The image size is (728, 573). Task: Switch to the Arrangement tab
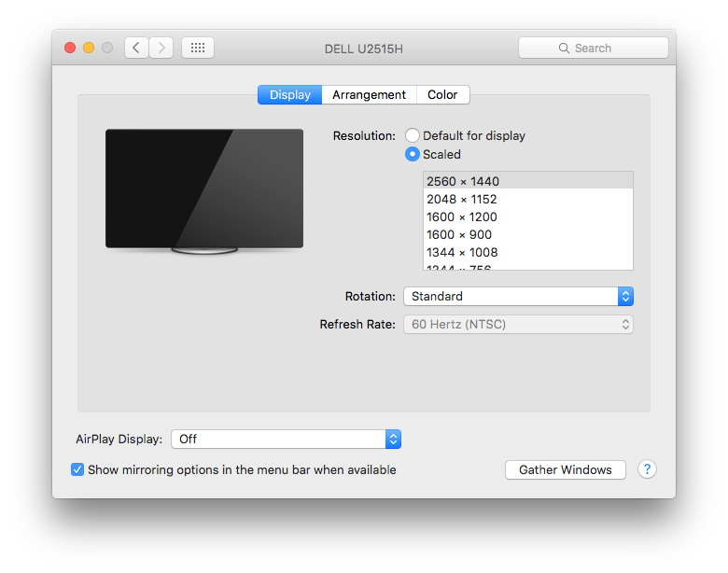pos(369,95)
